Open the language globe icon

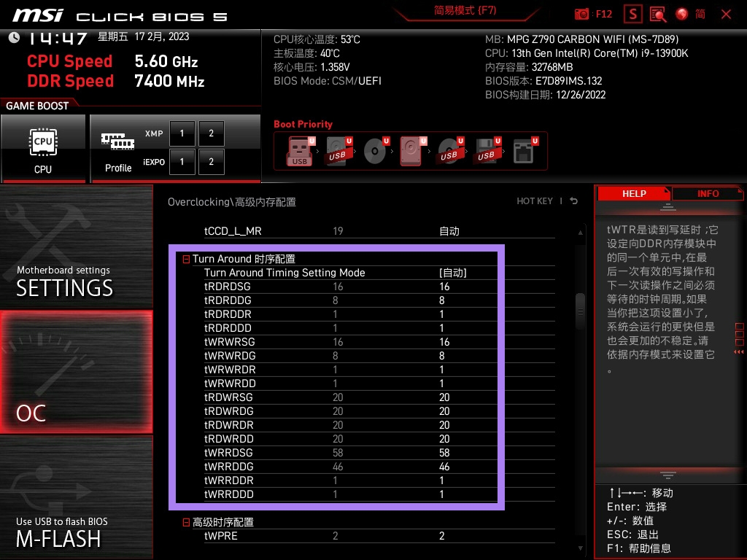[x=682, y=15]
